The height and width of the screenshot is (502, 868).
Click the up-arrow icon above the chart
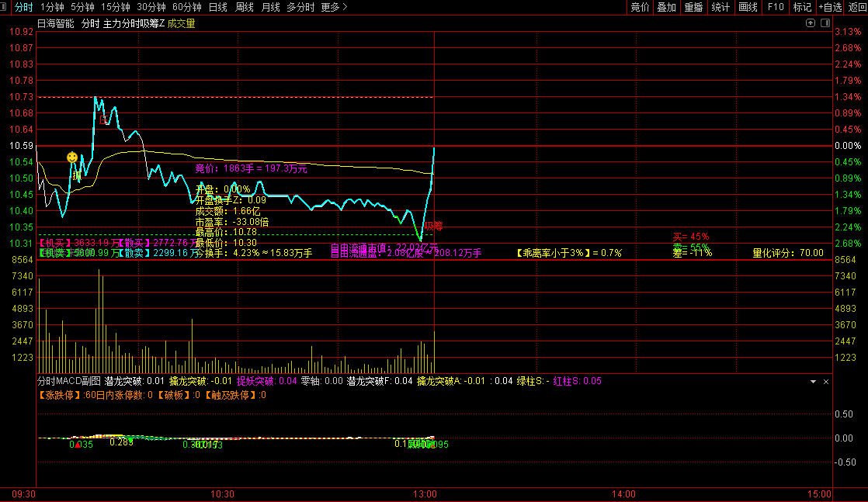(811, 23)
